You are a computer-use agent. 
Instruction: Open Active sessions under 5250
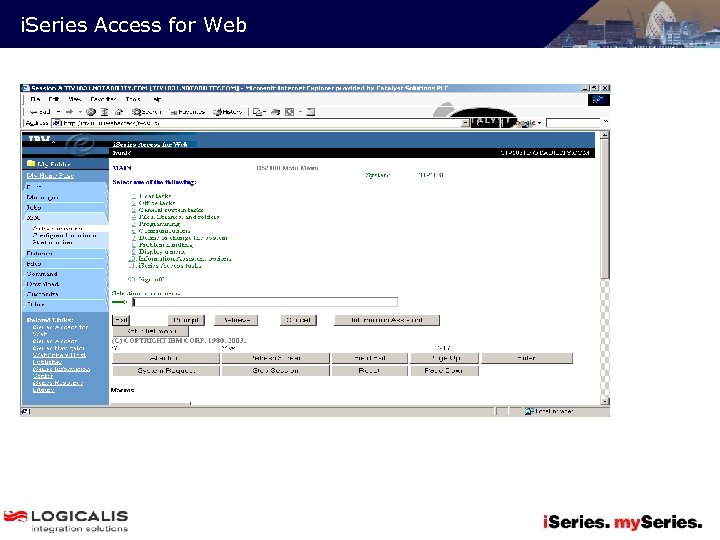57,228
